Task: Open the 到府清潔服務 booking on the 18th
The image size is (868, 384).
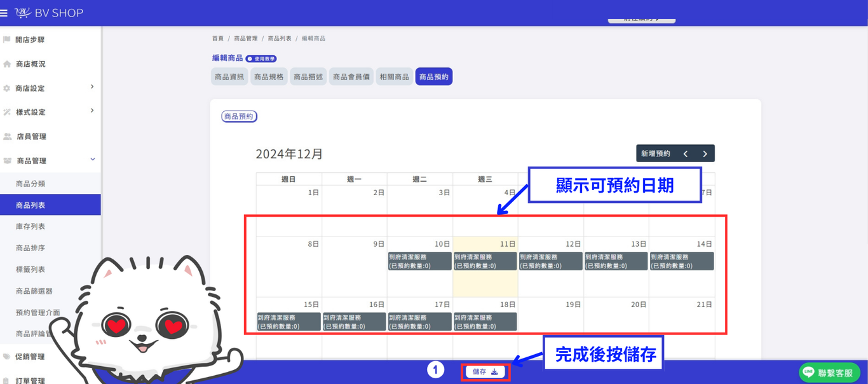Action: (x=485, y=322)
